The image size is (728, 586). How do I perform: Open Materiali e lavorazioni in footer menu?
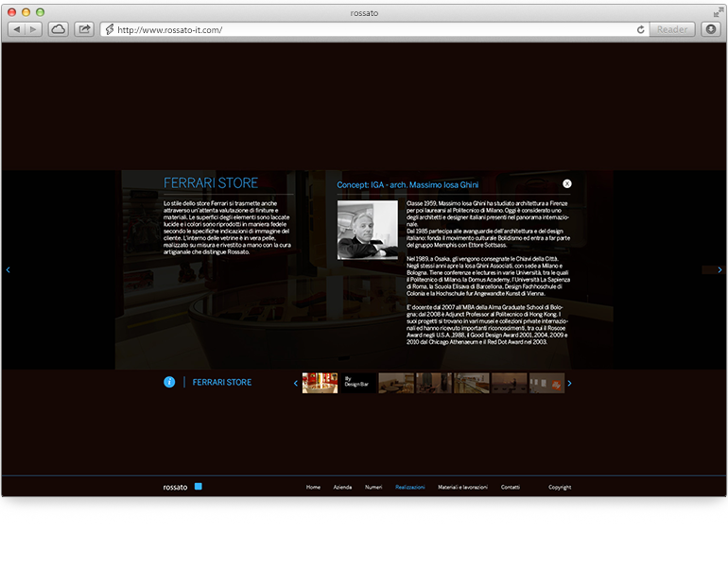coord(462,487)
